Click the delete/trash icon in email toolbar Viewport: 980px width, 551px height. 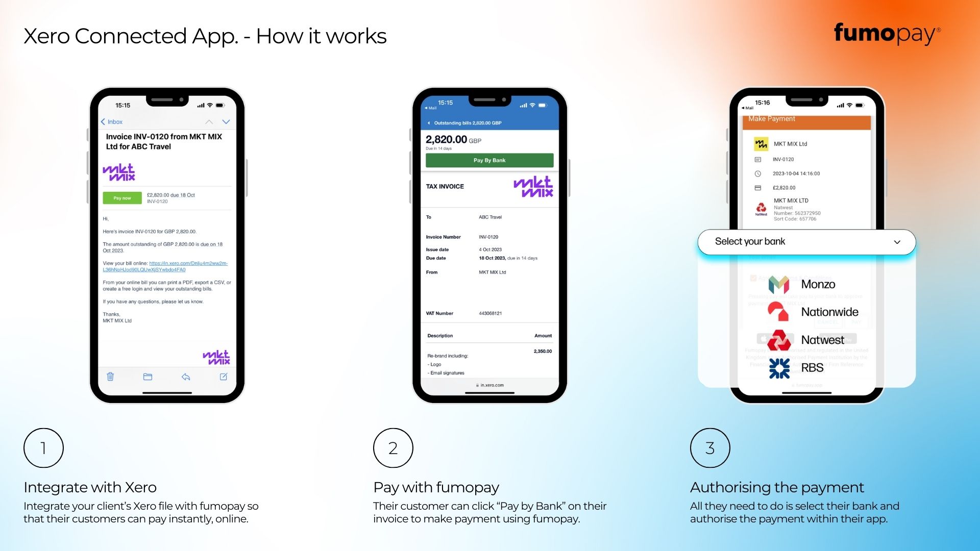[110, 377]
